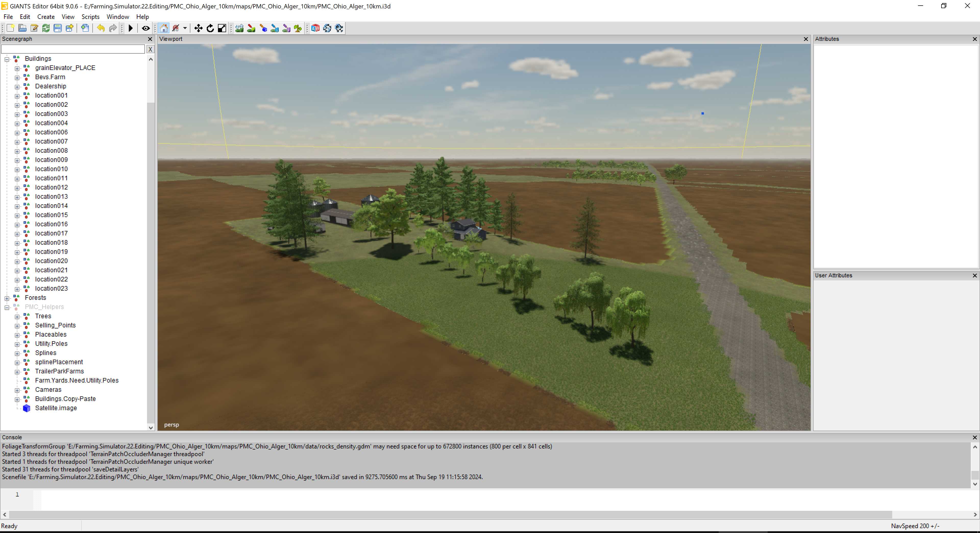This screenshot has height=533, width=980.
Task: Toggle the eye visibility icon in toolbar
Action: (x=146, y=28)
